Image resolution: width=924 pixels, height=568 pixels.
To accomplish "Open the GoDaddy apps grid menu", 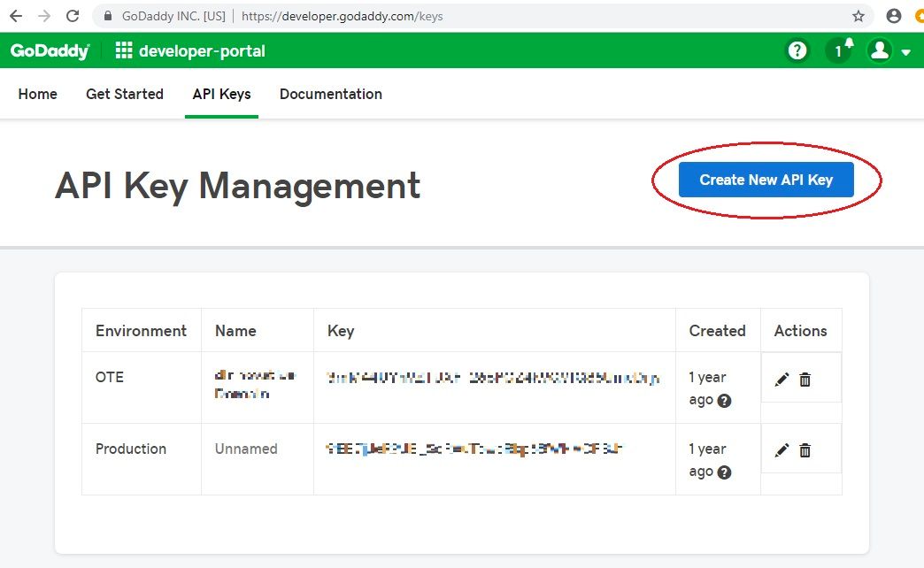I will 122,50.
